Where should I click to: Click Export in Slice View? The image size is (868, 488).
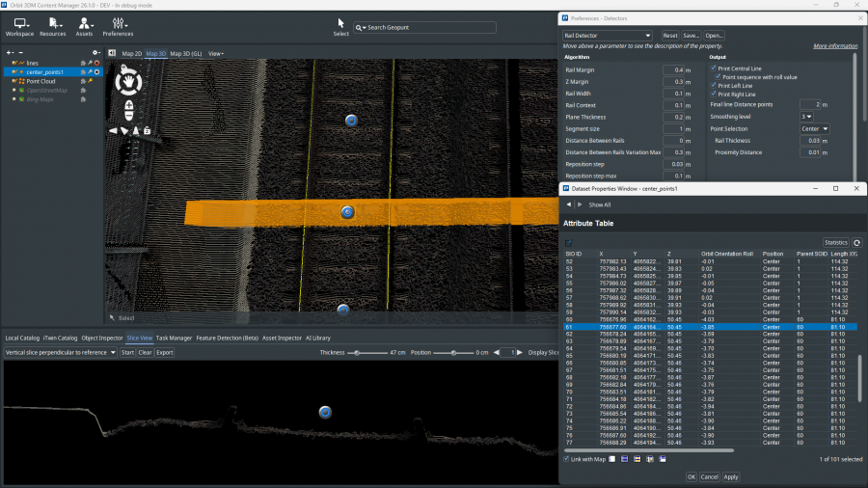click(x=164, y=352)
